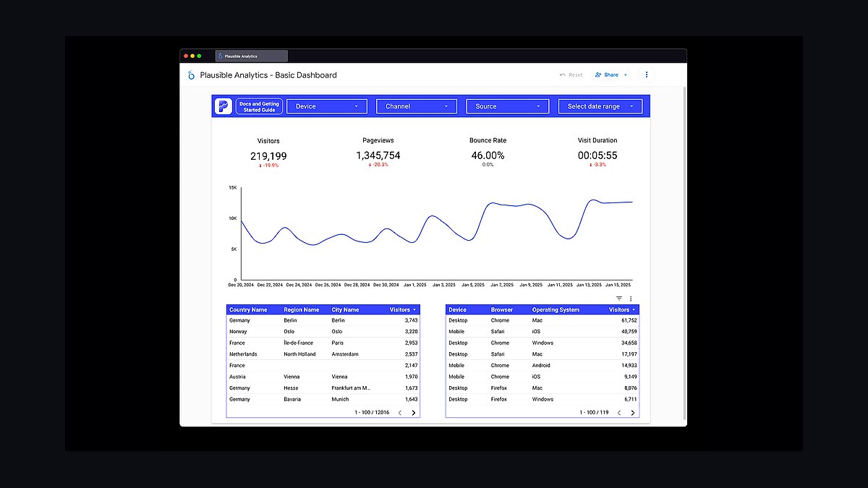The image size is (868, 488).
Task: Click the North Holland region cell
Action: click(300, 354)
